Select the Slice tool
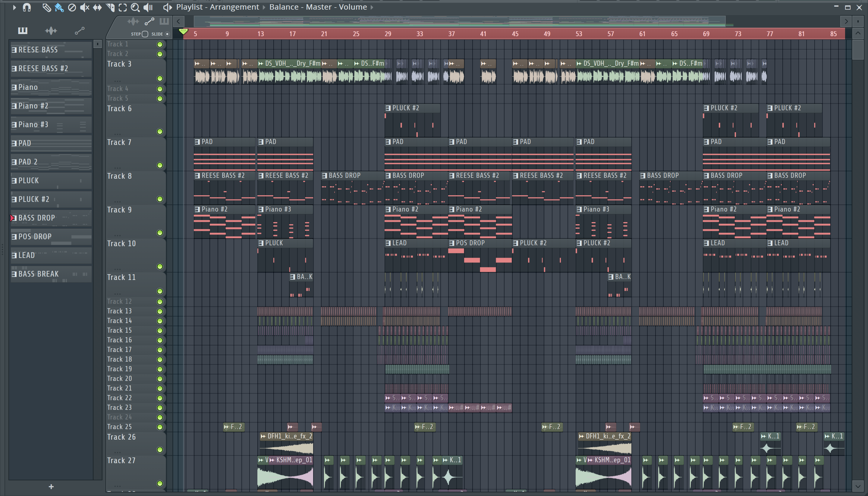The width and height of the screenshot is (868, 496). coord(110,8)
